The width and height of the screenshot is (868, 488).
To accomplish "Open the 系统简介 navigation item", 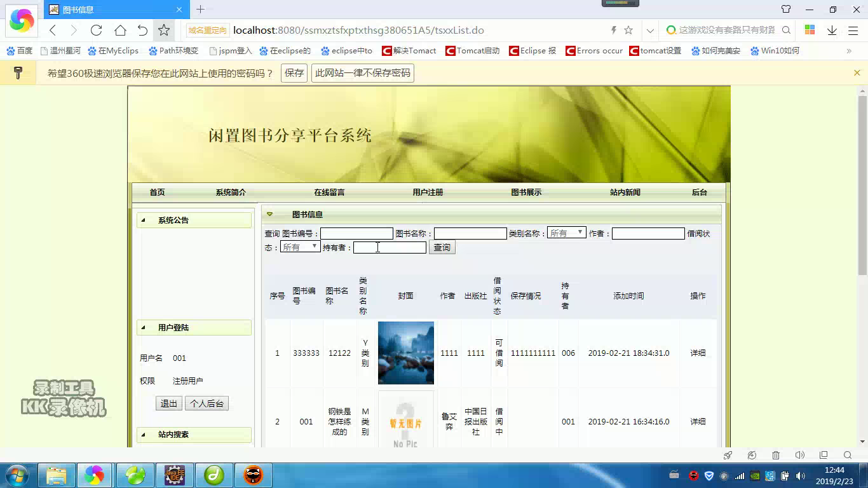I will [x=231, y=192].
